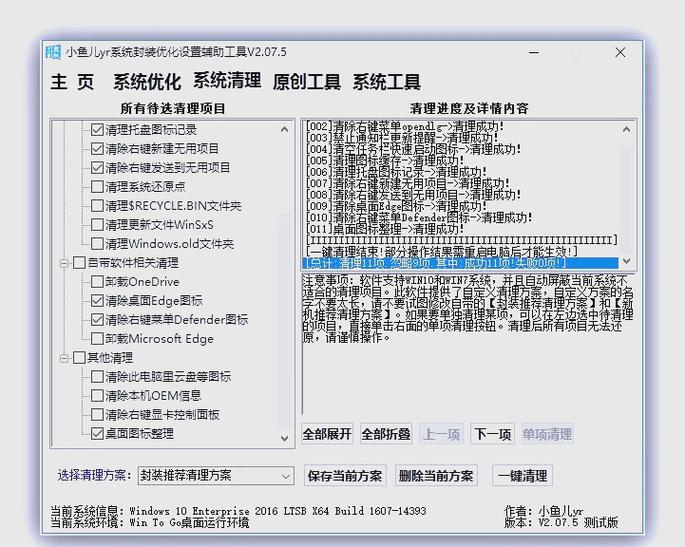Select log line [011]桌面图标整理
The height and width of the screenshot is (547, 685).
pos(385,228)
